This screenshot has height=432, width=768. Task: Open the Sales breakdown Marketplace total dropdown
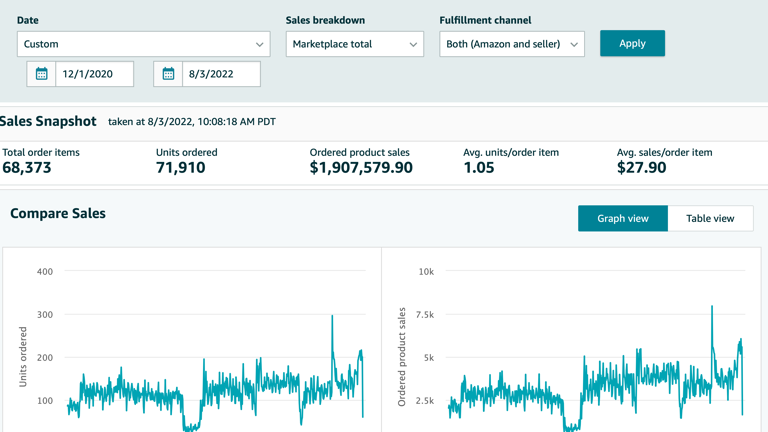(x=354, y=44)
